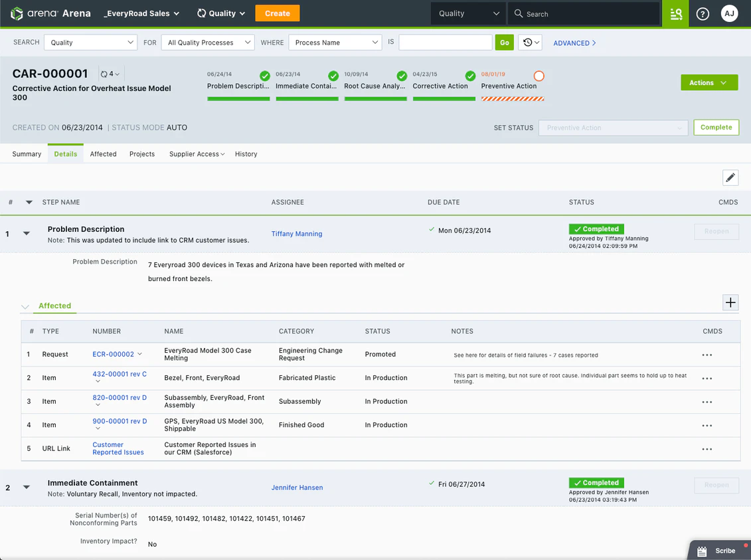Open the Process Name dropdown

point(335,42)
